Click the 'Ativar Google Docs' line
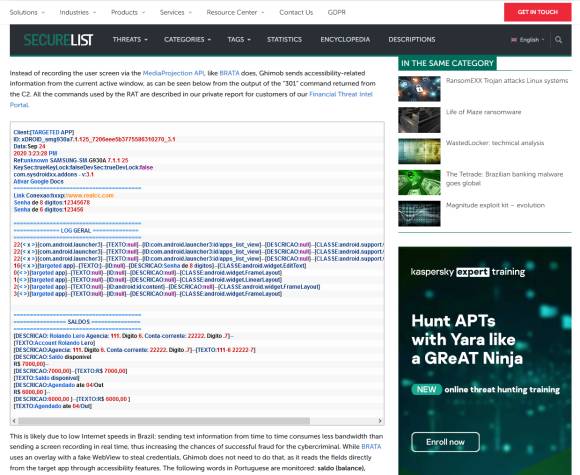Image resolution: width=580 pixels, height=475 pixels. pos(38,181)
